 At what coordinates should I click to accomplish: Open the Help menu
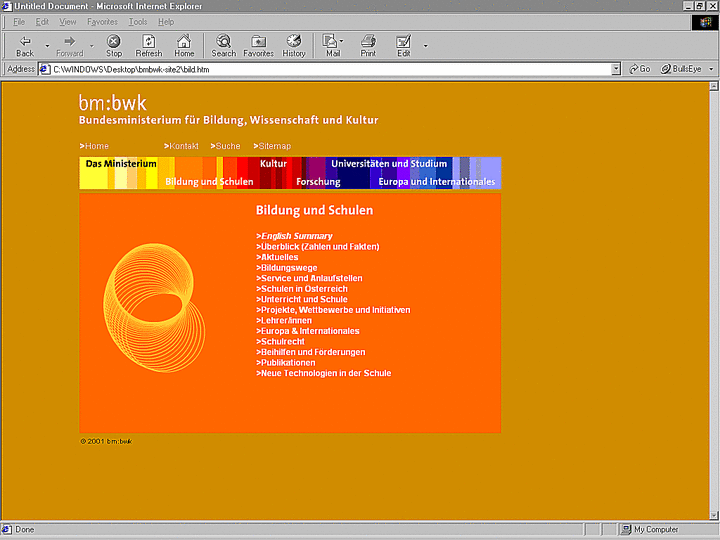pos(166,22)
